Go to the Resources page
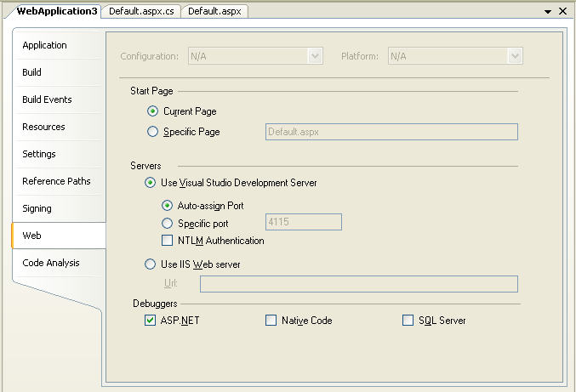This screenshot has width=576, height=392. (58, 127)
